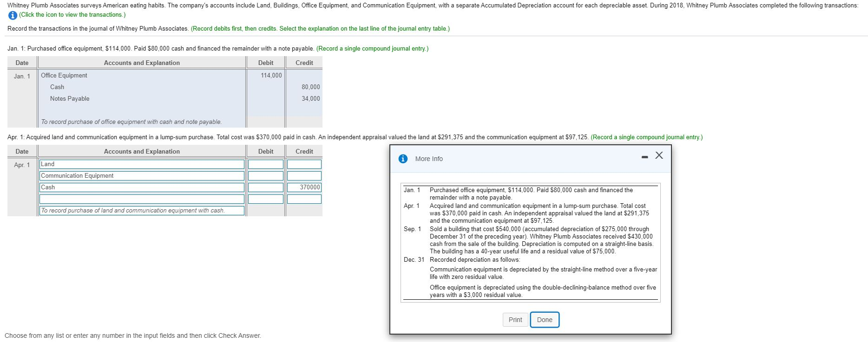
Task: Click the info icon in More Info dialog
Action: coord(403,159)
